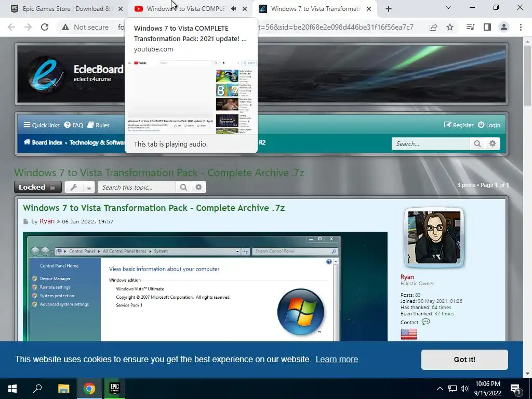
Task: Open Windows taskbar search
Action: [x=37, y=389]
